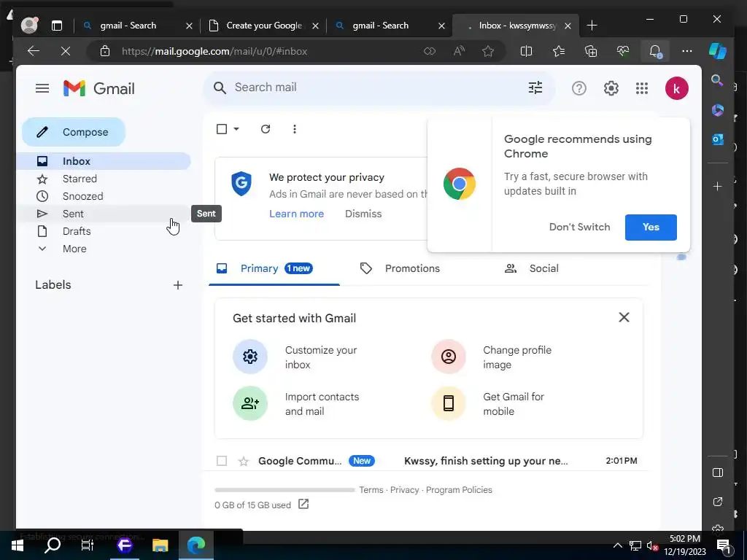
Task: Open Edge Settings and more ellipsis
Action: (686, 51)
